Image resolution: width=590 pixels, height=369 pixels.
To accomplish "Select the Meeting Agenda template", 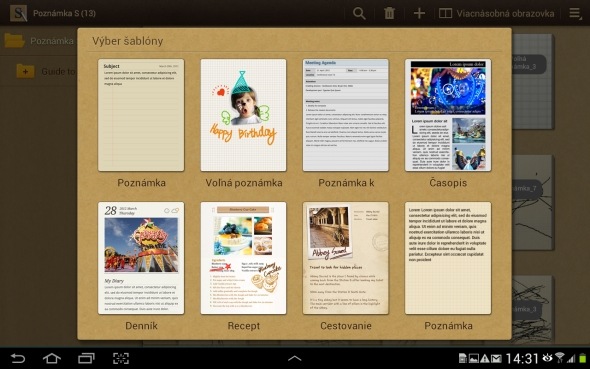I will [346, 115].
